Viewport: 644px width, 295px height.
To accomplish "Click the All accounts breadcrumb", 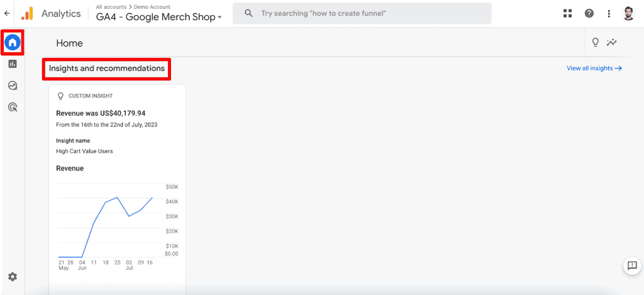I will pos(111,7).
